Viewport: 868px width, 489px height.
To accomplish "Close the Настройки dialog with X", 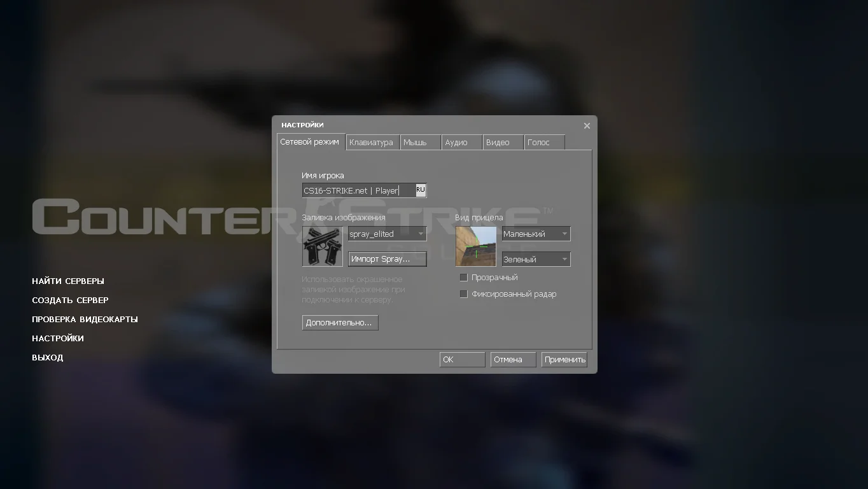I will 587,125.
